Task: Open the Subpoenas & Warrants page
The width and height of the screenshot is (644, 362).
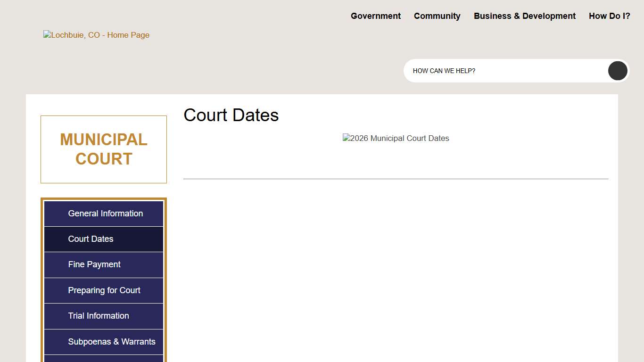Action: [111, 342]
